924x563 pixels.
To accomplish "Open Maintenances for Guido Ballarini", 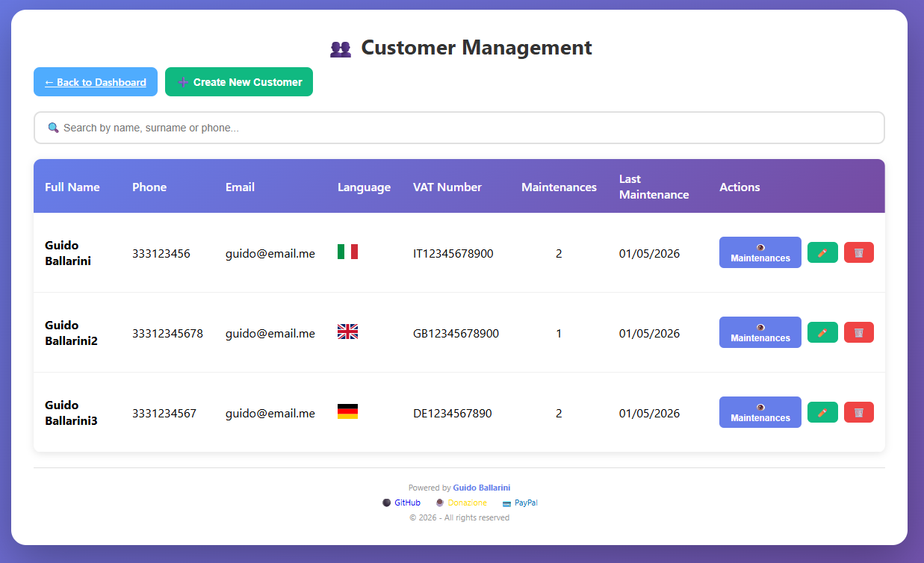I will [x=760, y=252].
